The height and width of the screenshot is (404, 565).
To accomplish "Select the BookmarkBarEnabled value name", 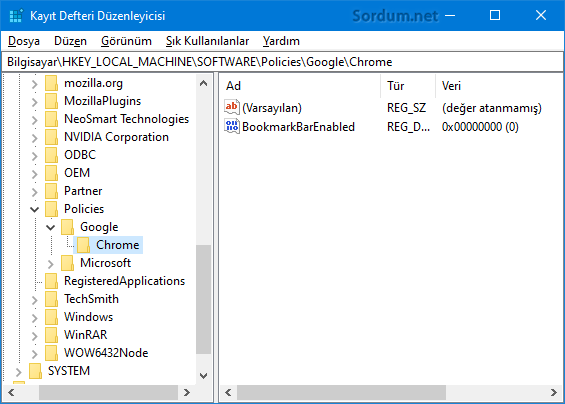I will [298, 127].
